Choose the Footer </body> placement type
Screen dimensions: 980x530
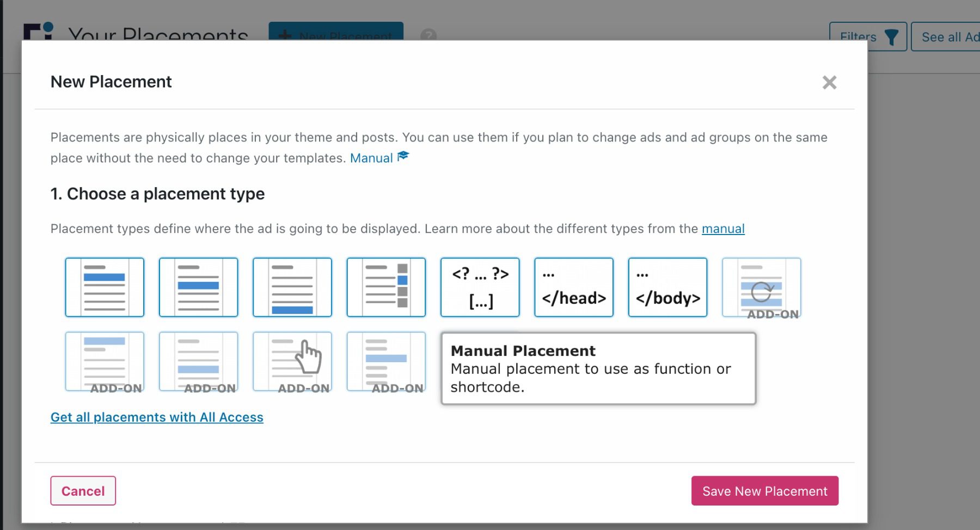pos(667,287)
